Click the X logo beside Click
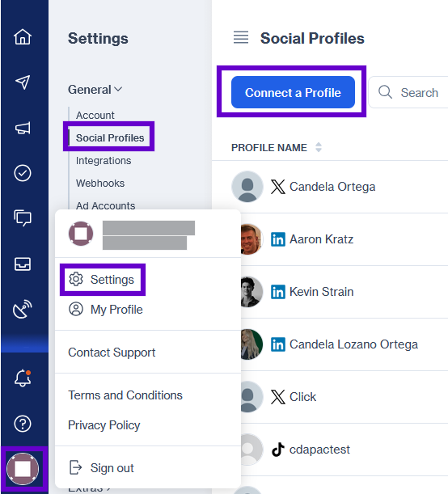Screen dimensions: 448x494 [278, 397]
